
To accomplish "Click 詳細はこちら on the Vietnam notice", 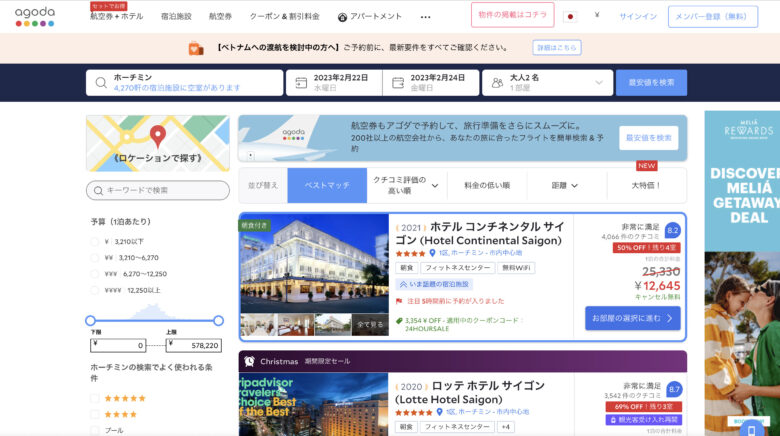I will (557, 48).
